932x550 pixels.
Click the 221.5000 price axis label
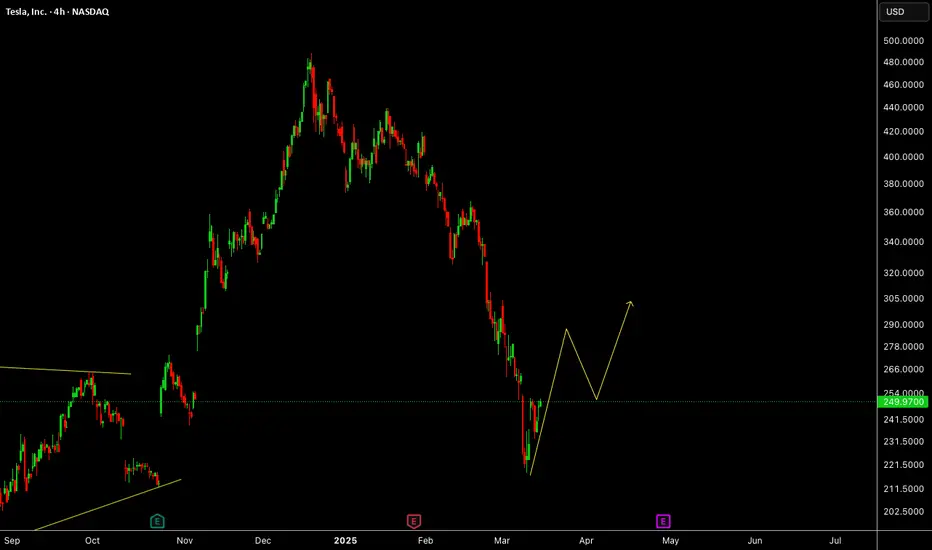click(x=903, y=465)
